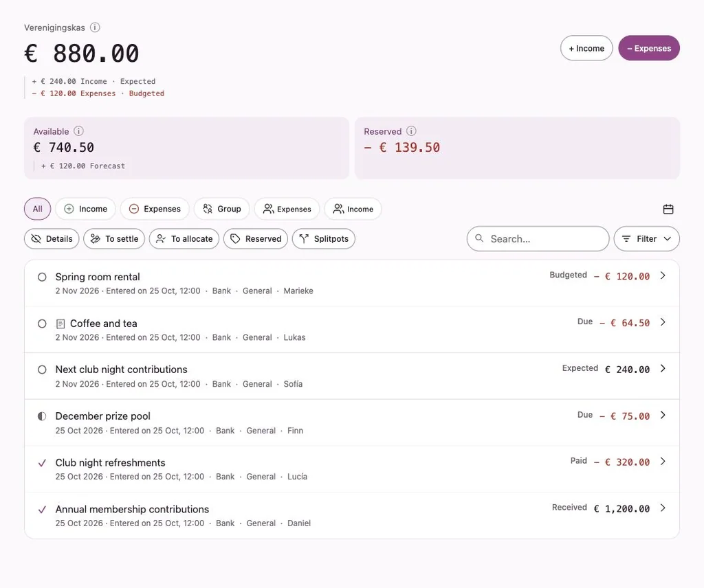704x588 pixels.
Task: Click the info icon next to Reserved
Action: (411, 131)
